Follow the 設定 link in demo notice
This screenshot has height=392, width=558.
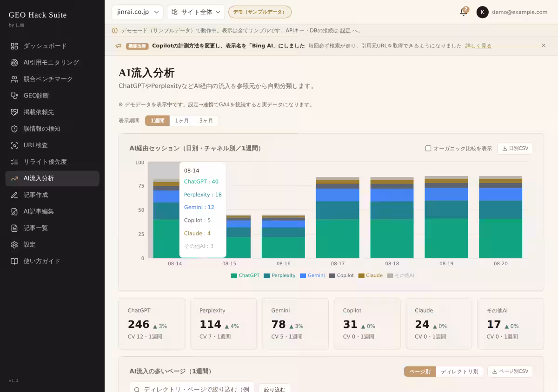click(345, 31)
